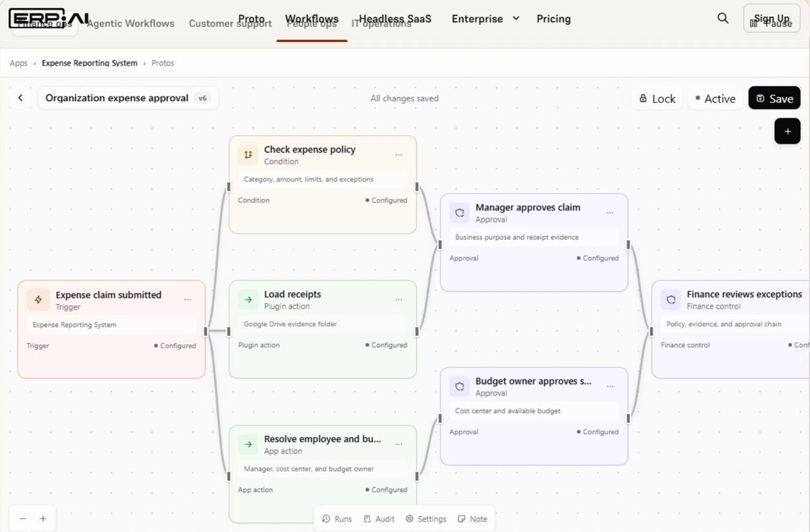The height and width of the screenshot is (532, 810).
Task: Expand the Enterprise dropdown menu
Action: click(x=485, y=19)
